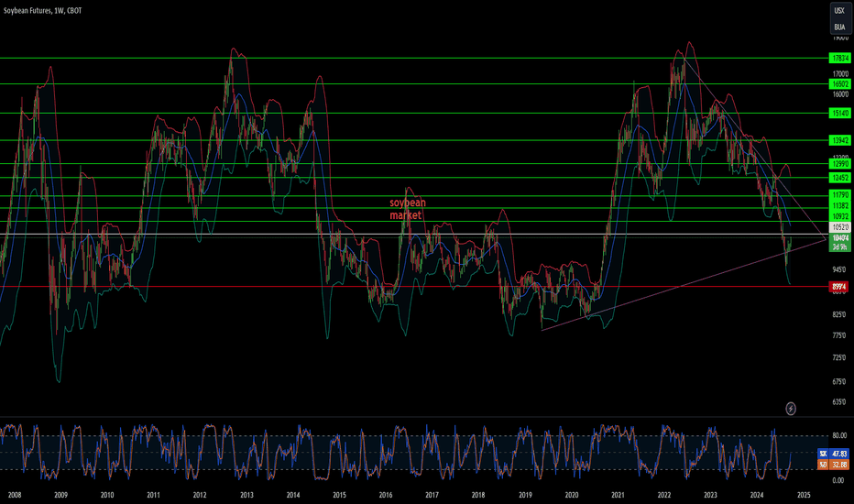Image resolution: width=854 pixels, height=504 pixels.
Task: Click the 1514'0 green price label
Action: click(x=839, y=114)
